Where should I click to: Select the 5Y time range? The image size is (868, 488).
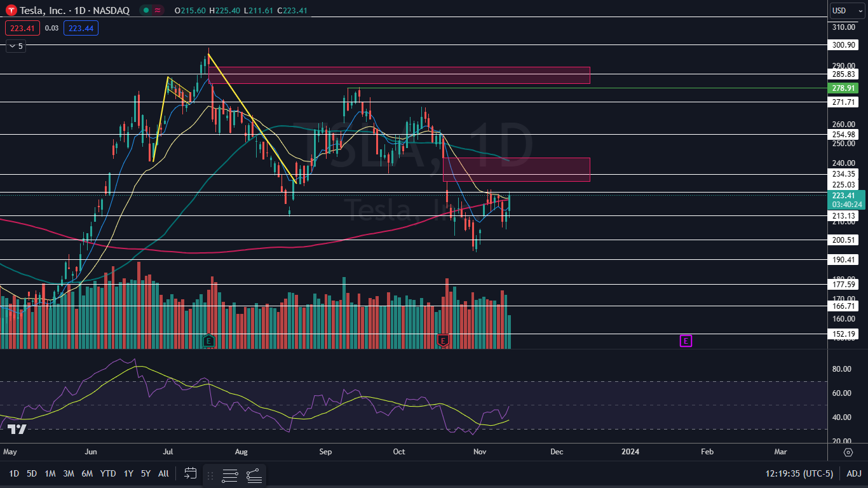click(x=146, y=473)
